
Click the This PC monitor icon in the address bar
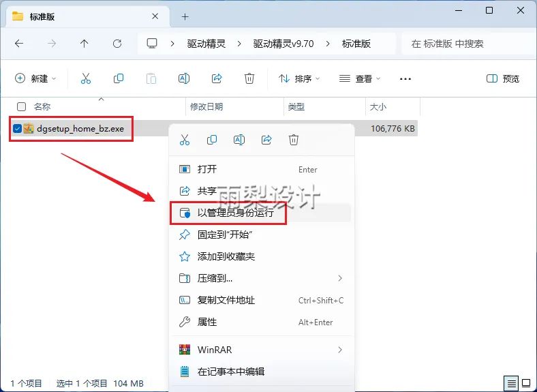pos(152,44)
